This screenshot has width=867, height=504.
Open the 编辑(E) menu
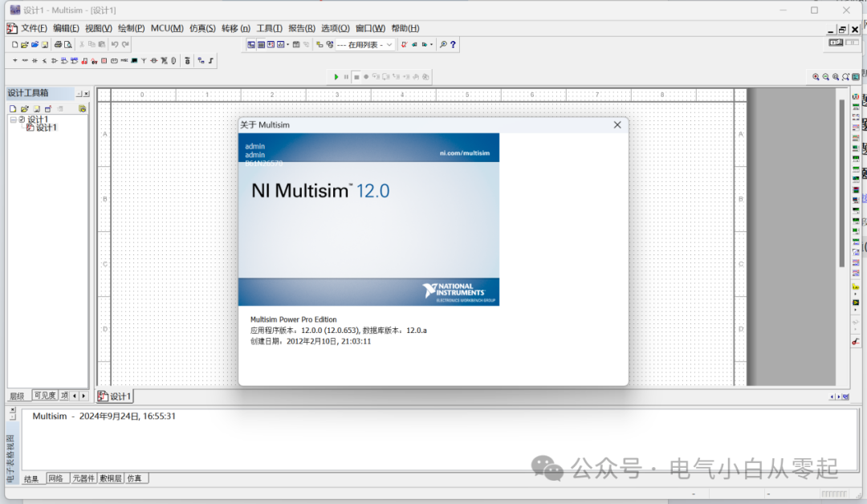[x=66, y=28]
